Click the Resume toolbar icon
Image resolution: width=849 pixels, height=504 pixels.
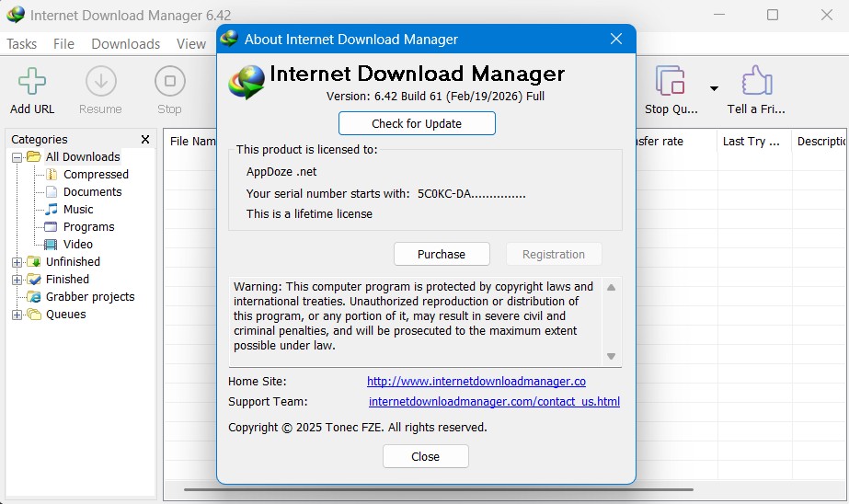pyautogui.click(x=100, y=81)
